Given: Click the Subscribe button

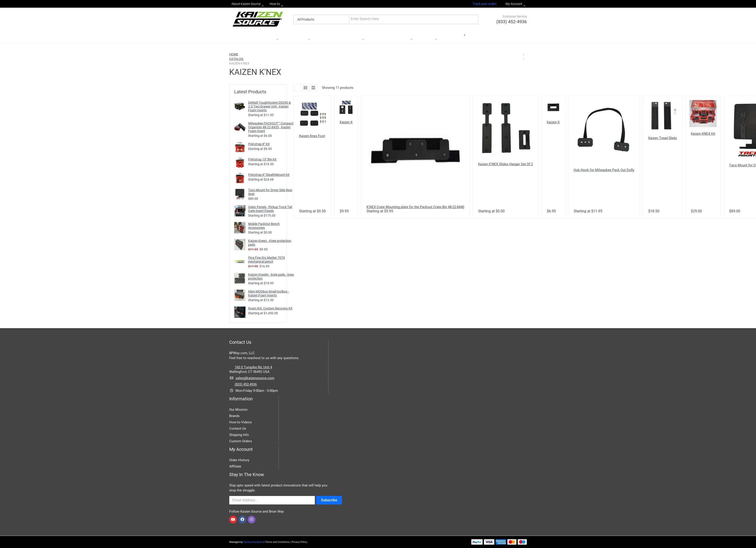Looking at the screenshot, I should pyautogui.click(x=329, y=500).
